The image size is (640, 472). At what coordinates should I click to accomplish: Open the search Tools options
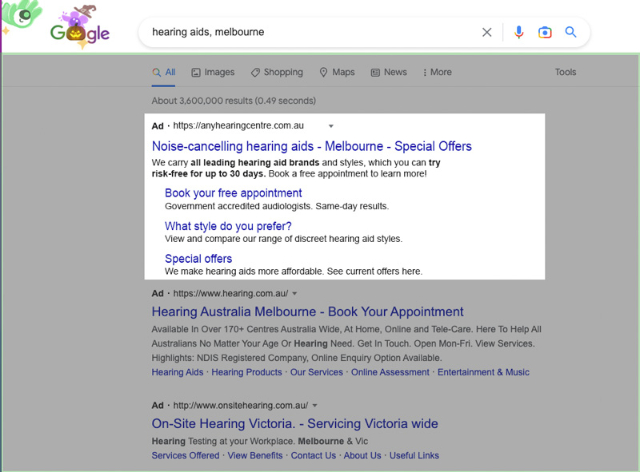[x=565, y=72]
